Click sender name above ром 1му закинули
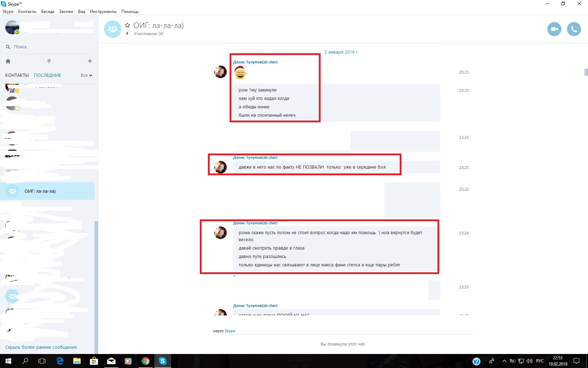The image size is (588, 368). tap(255, 62)
